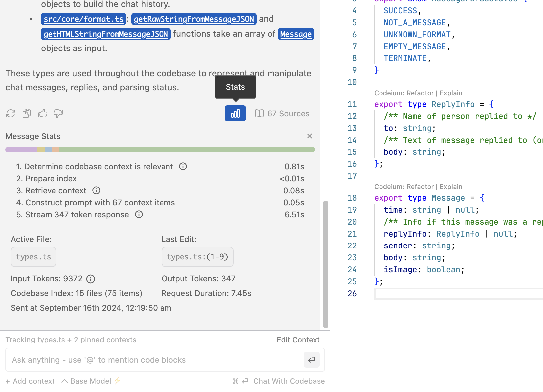Click Refactor above Message type
543x392 pixels.
click(x=420, y=187)
